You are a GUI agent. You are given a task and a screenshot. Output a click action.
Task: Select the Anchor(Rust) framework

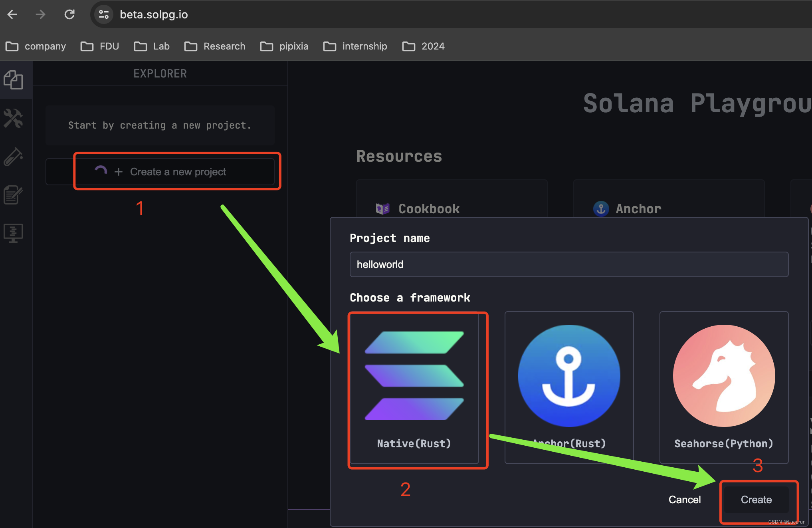tap(569, 387)
